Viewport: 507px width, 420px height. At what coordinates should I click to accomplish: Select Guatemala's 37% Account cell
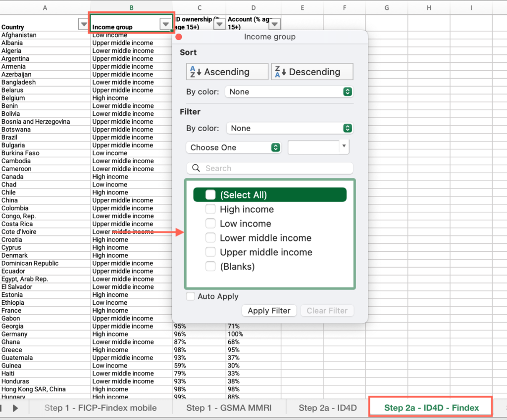pyautogui.click(x=253, y=358)
